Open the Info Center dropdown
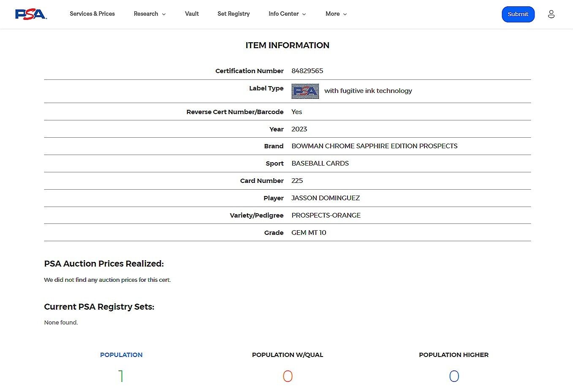This screenshot has width=573, height=392. click(287, 14)
